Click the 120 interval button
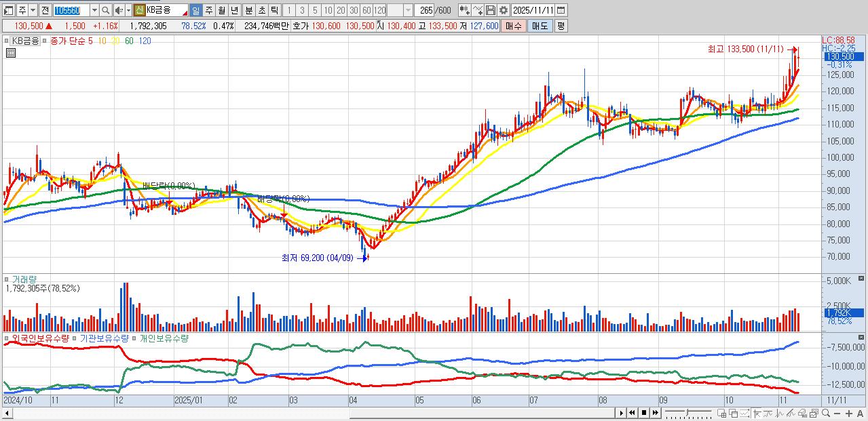Viewport: 868px width, 421px height. pos(379,11)
